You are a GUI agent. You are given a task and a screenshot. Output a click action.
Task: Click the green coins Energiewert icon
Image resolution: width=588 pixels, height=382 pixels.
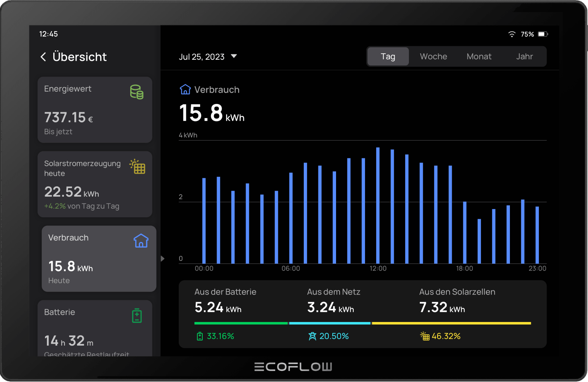(x=137, y=92)
